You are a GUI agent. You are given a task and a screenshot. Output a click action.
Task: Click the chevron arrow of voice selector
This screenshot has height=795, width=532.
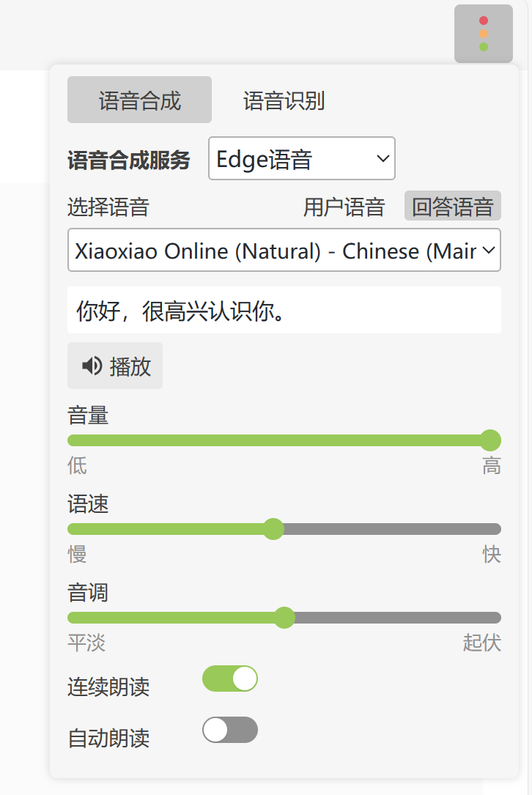tap(488, 251)
